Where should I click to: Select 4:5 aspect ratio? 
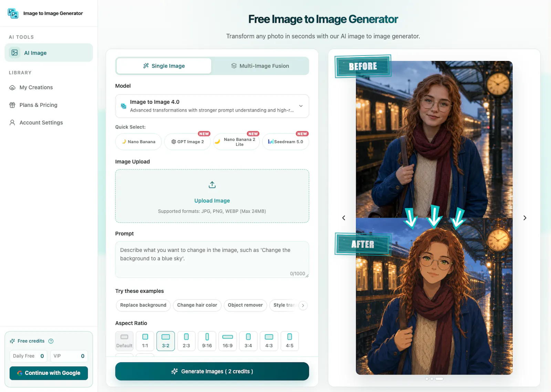click(x=290, y=341)
